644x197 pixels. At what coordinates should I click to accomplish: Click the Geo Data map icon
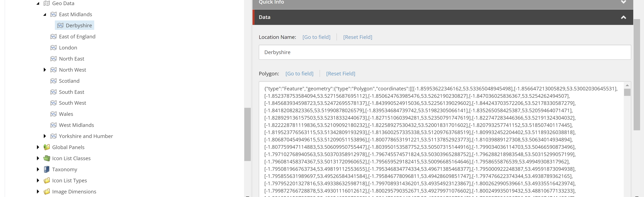[47, 3]
